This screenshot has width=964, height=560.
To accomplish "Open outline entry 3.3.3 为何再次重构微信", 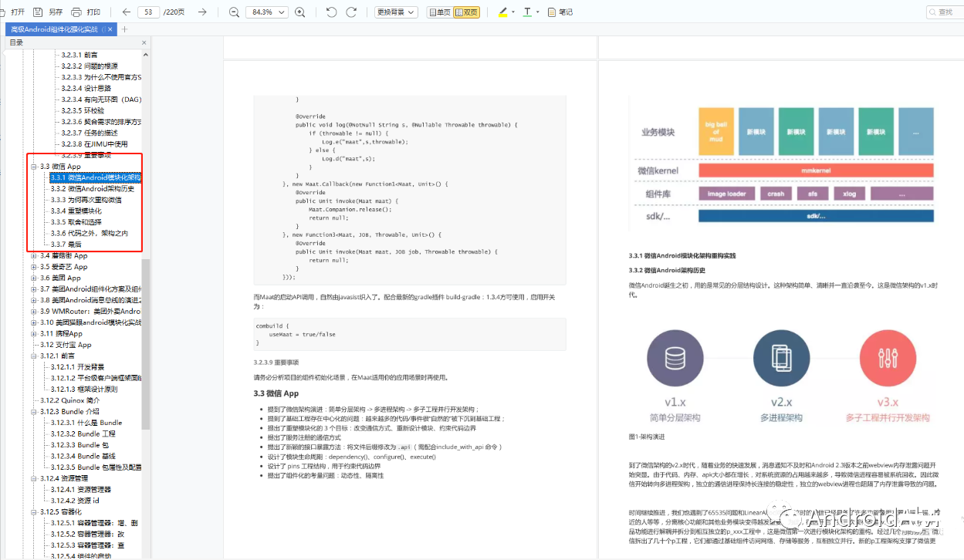I will [x=85, y=200].
